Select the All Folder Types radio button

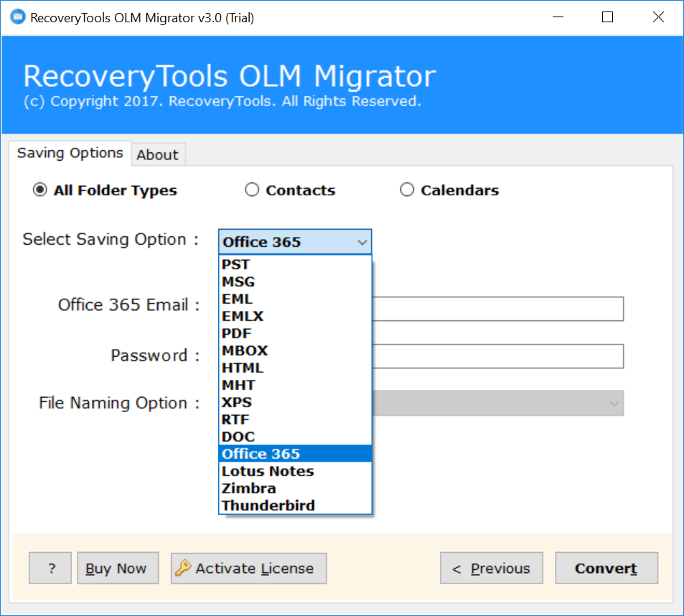coord(39,190)
